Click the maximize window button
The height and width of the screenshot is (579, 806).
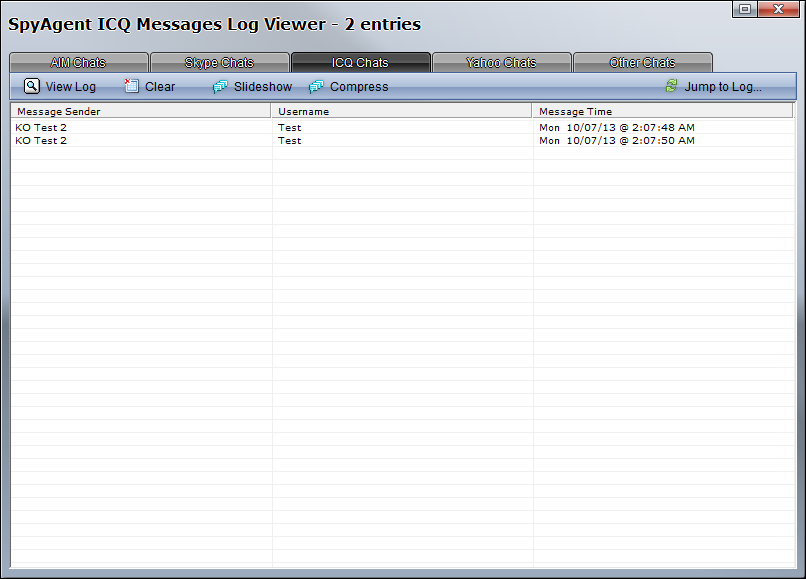[x=745, y=9]
